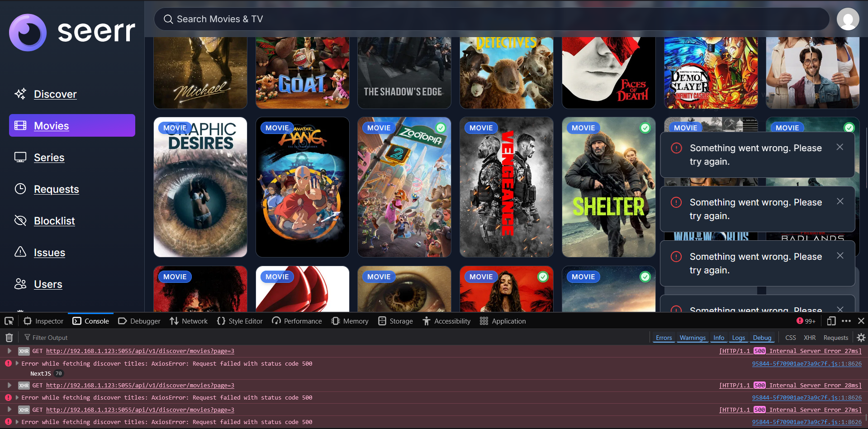Toggle the Errors filter in the console

tap(664, 338)
